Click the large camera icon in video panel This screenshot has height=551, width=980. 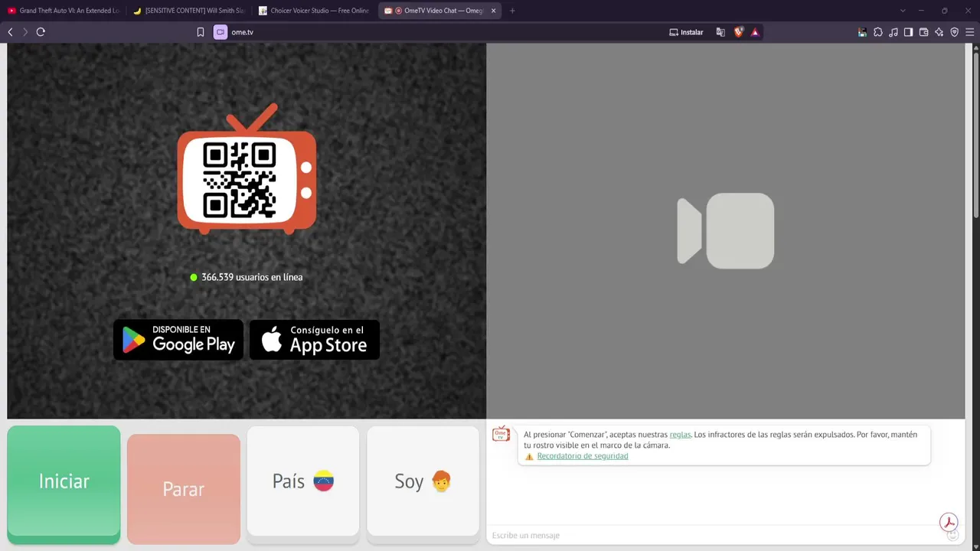click(726, 230)
